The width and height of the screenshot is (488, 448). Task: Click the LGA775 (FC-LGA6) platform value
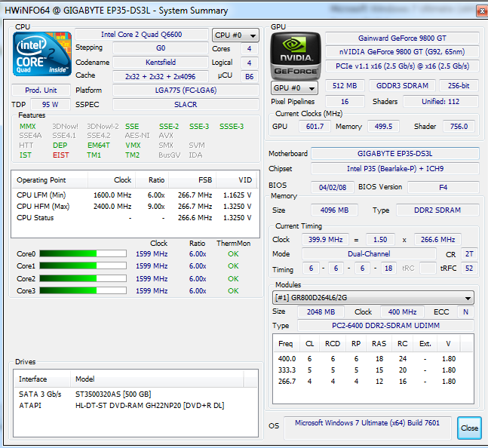coord(186,91)
